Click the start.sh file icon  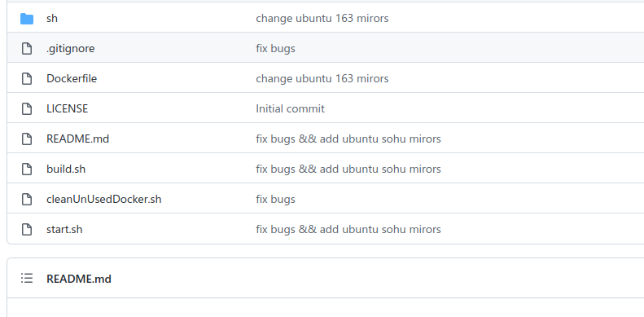coord(27,230)
